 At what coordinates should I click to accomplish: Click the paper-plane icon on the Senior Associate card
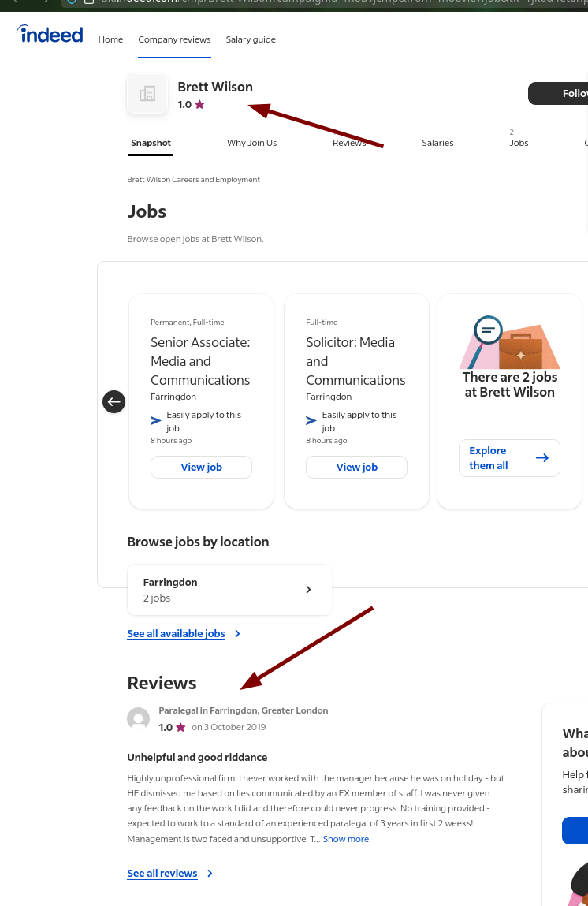pyautogui.click(x=156, y=420)
